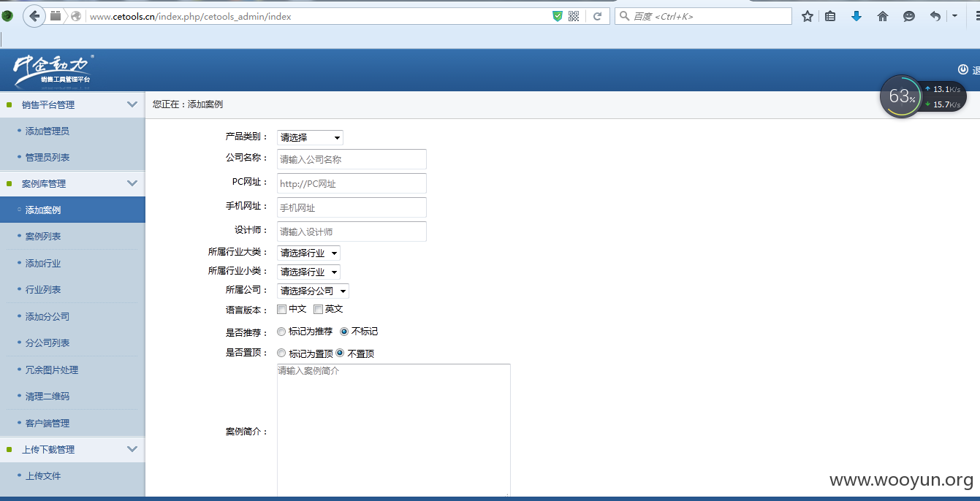The image size is (980, 501).
Task: Open the 所属行业小类 dropdown
Action: point(308,272)
